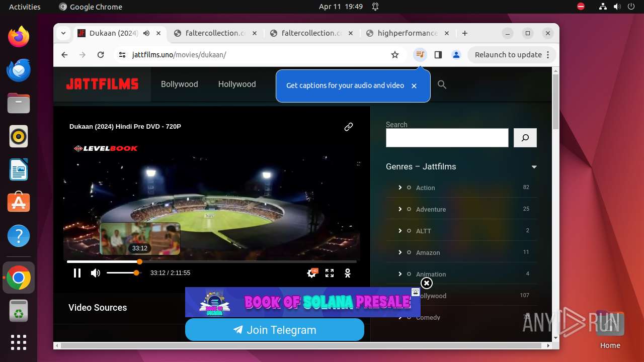This screenshot has width=644, height=362.
Task: Show Applications grid
Action: point(19,342)
